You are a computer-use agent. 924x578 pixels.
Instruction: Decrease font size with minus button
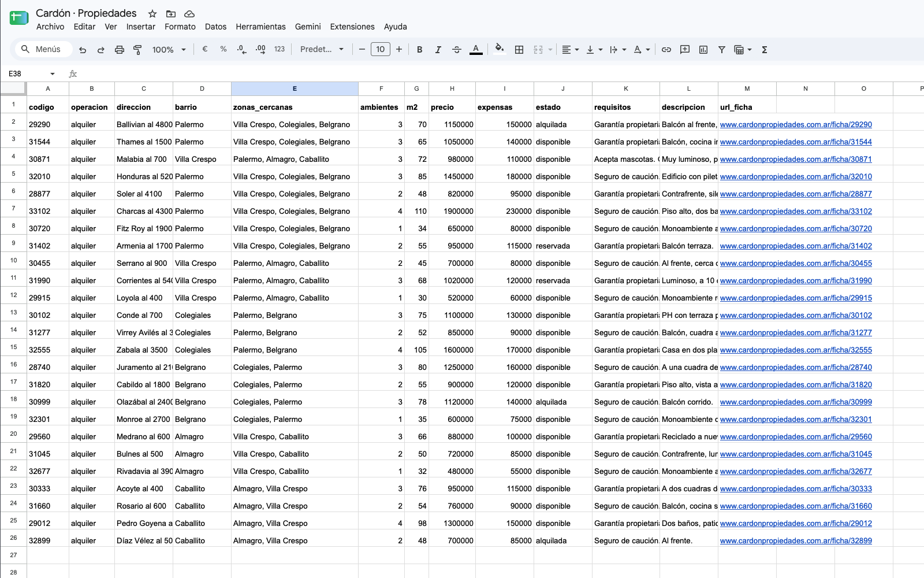pyautogui.click(x=362, y=49)
